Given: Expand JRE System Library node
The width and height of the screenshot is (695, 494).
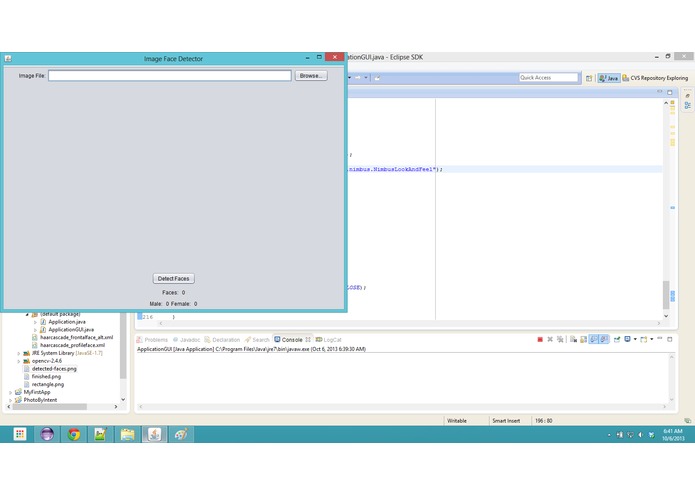Looking at the screenshot, I should pyautogui.click(x=19, y=354).
